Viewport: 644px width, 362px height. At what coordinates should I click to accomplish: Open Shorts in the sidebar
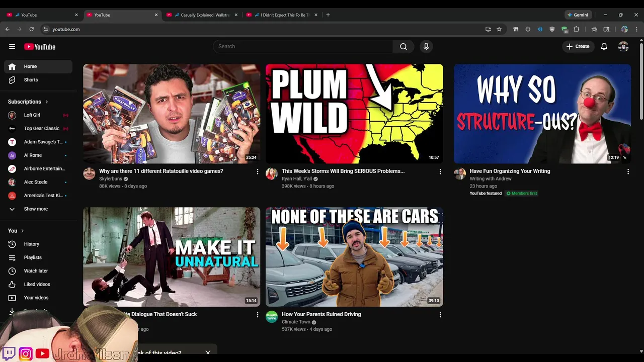click(x=38, y=80)
